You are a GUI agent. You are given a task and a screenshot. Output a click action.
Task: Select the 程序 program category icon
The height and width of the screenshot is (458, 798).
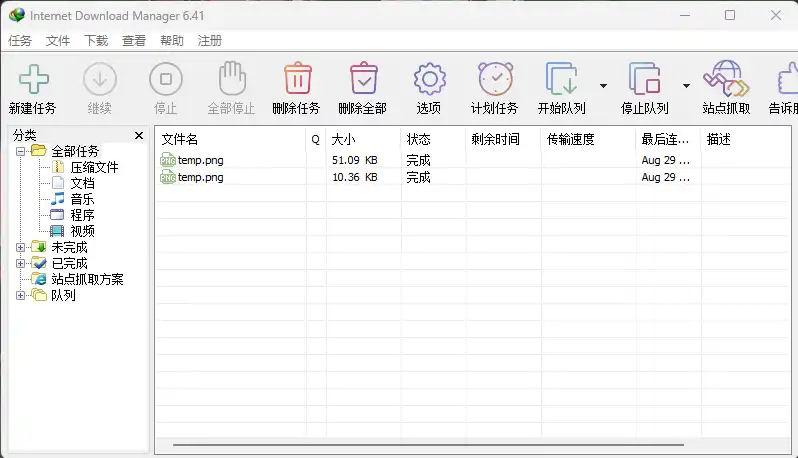click(x=57, y=214)
